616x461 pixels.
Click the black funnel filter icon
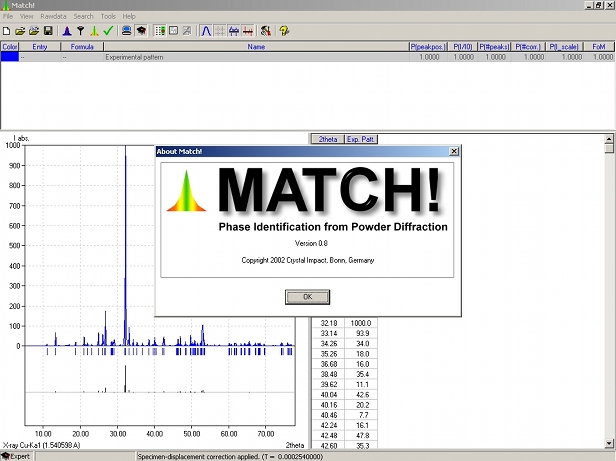pos(81,31)
